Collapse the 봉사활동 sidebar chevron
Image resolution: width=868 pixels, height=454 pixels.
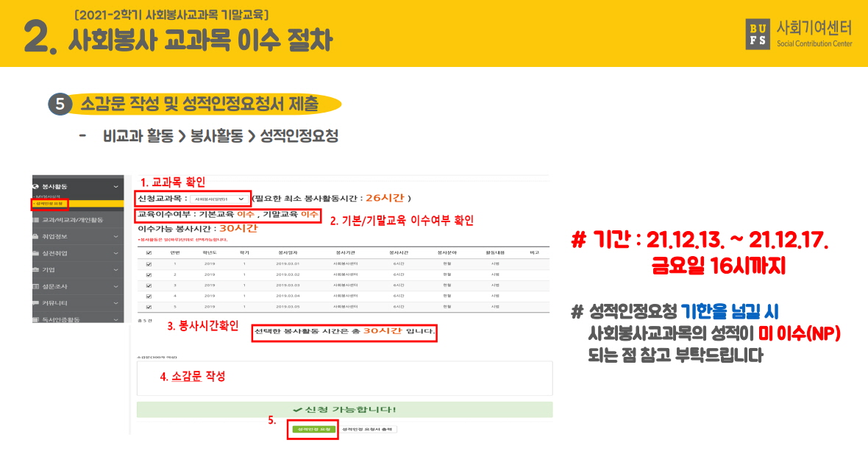[x=116, y=187]
